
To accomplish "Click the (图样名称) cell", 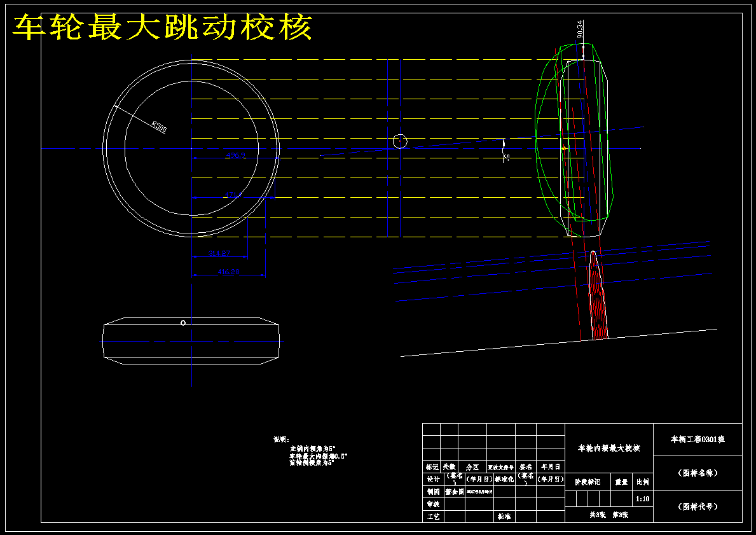I will pos(698,473).
